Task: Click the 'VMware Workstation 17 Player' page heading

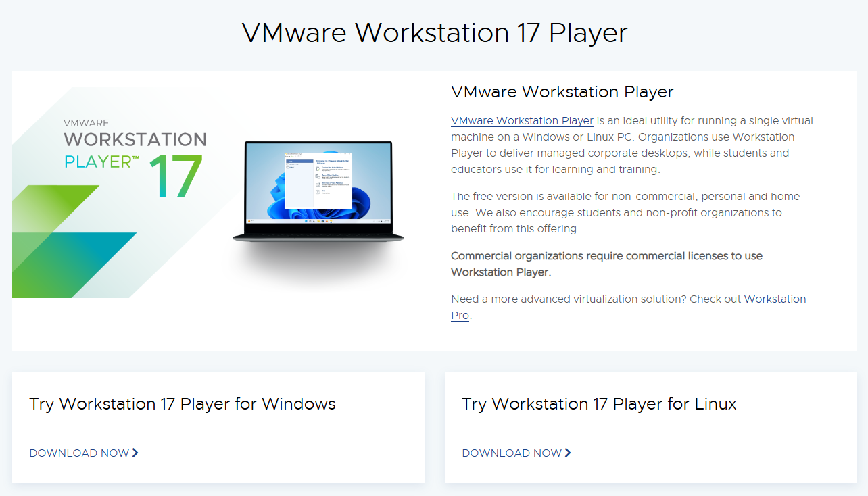Action: tap(435, 32)
